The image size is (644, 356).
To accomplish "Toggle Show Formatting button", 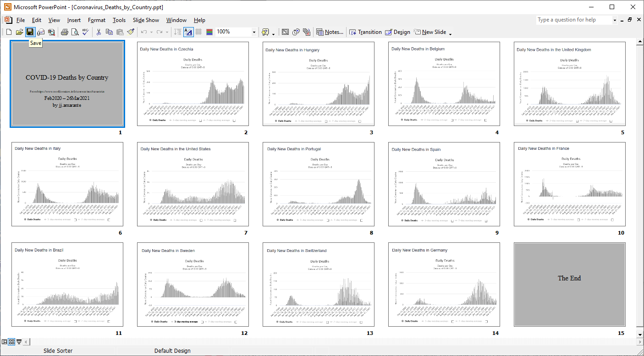I will [x=188, y=32].
